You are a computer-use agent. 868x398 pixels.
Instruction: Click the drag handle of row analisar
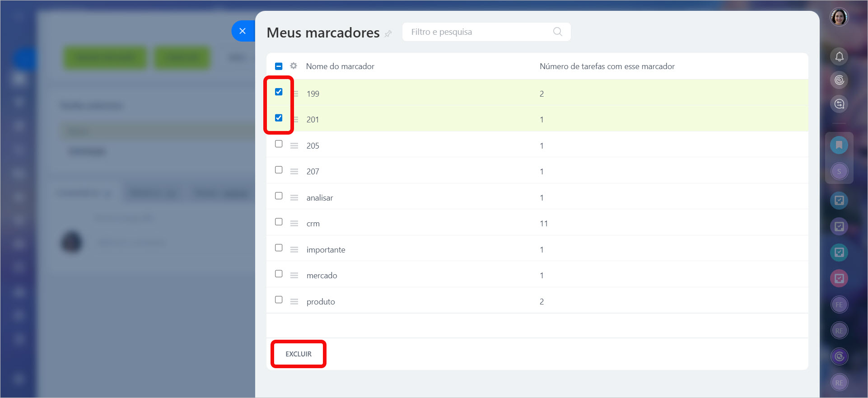coord(294,198)
